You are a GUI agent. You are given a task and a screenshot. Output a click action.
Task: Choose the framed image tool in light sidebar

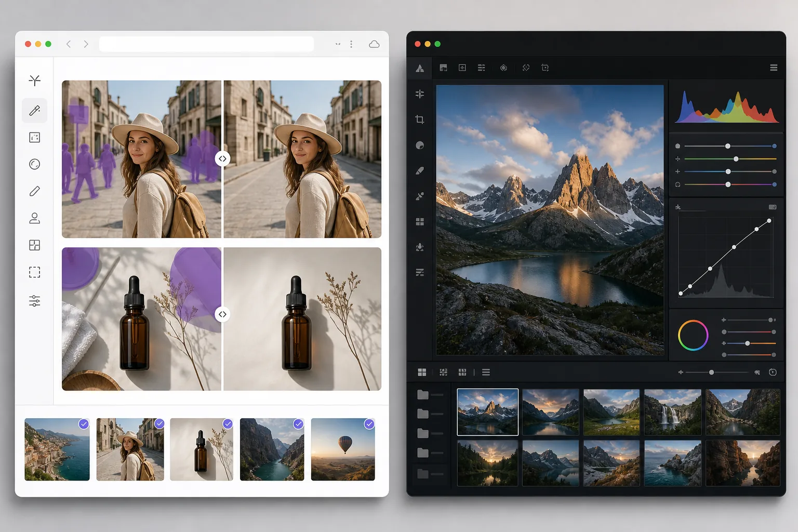[34, 137]
